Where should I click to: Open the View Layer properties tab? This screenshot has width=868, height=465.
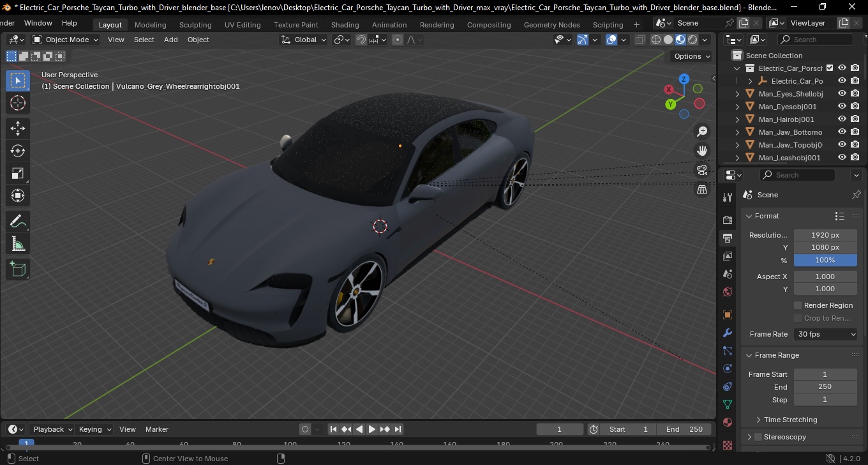tap(727, 256)
